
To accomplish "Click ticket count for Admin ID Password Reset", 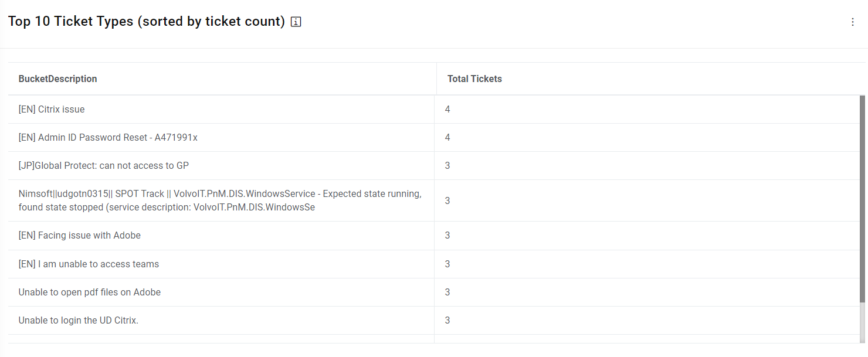I will click(x=447, y=138).
